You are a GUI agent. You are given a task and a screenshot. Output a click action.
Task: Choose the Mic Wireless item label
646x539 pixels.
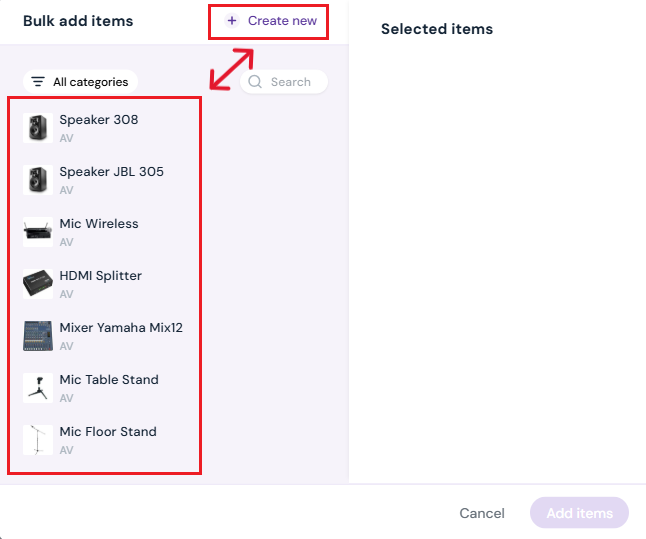[99, 224]
